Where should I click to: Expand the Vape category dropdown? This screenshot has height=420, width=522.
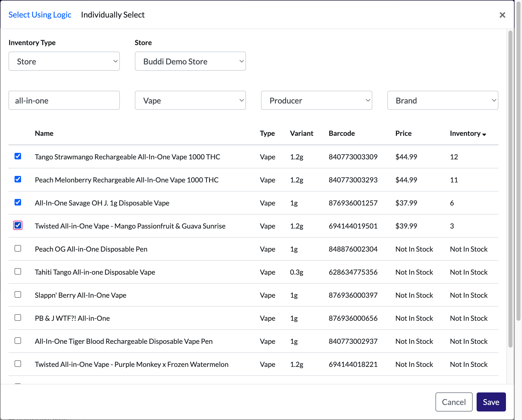click(x=190, y=100)
